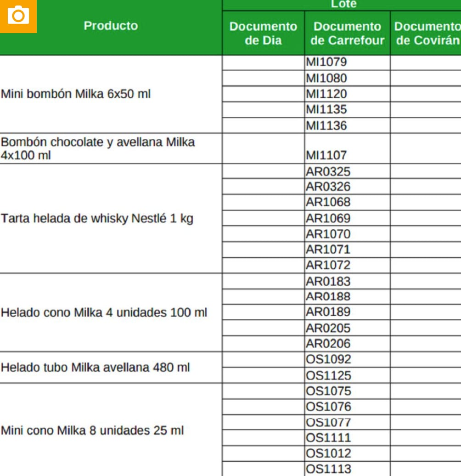Image resolution: width=461 pixels, height=476 pixels.
Task: Select the Producto column header
Action: 110,26
